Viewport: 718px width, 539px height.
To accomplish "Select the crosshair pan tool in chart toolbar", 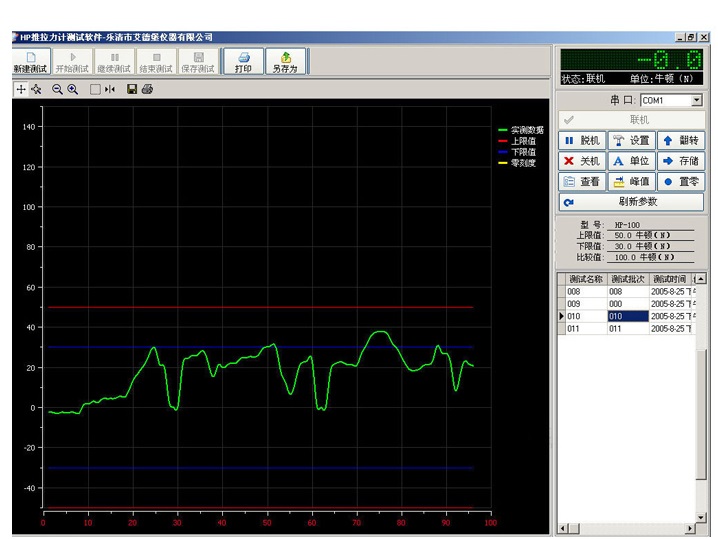I will (21, 89).
